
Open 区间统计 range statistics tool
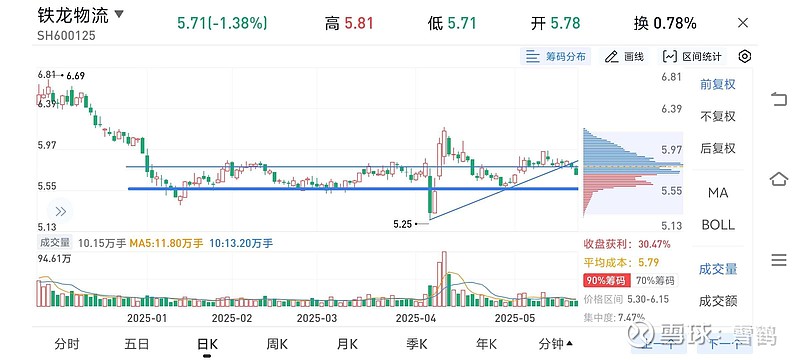click(692, 57)
